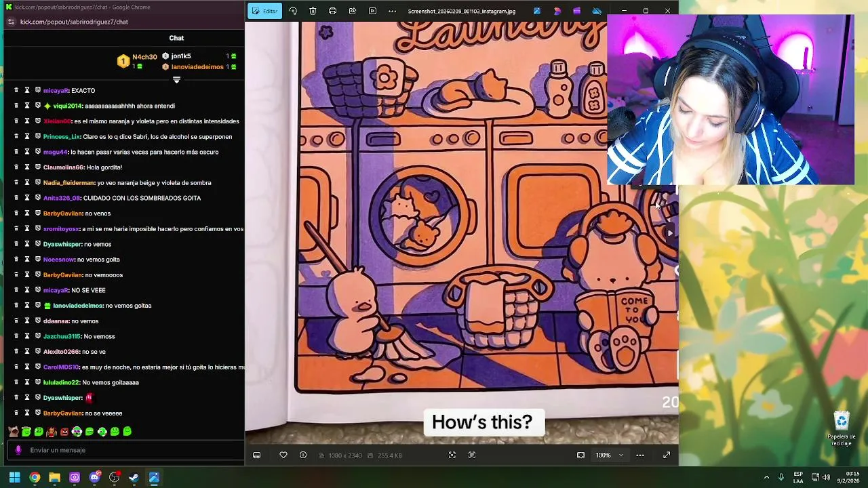Toggle the filmstrip view icon in Photos footer
Viewport: 868px width, 488px height.
coord(257,455)
